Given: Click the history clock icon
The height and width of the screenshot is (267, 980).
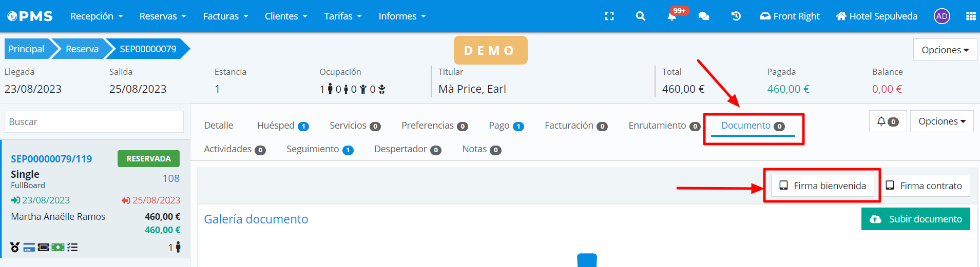Looking at the screenshot, I should [736, 16].
